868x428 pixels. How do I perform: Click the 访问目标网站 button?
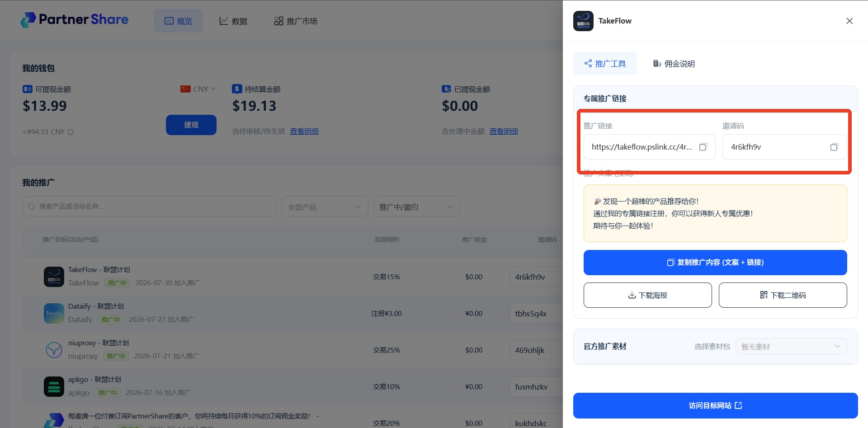point(716,405)
